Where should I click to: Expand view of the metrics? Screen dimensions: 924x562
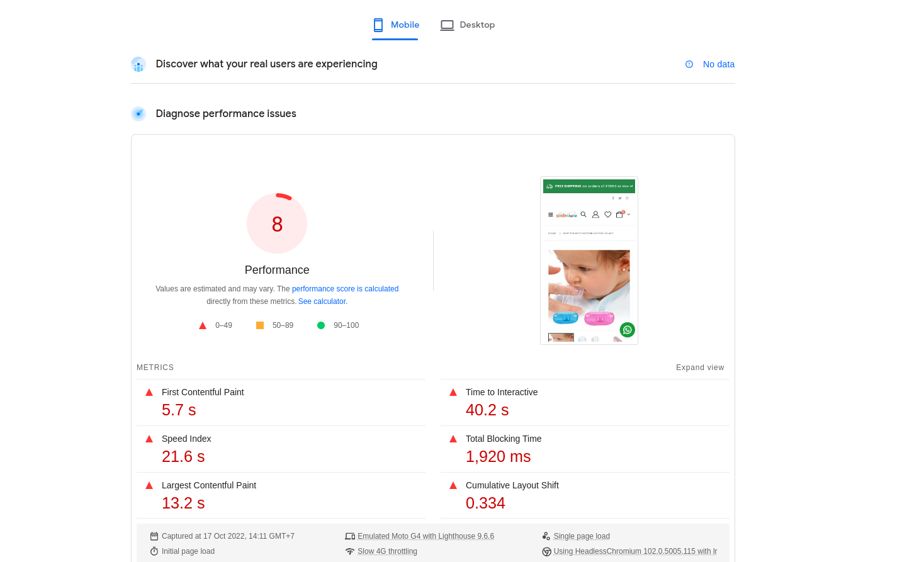coord(699,368)
